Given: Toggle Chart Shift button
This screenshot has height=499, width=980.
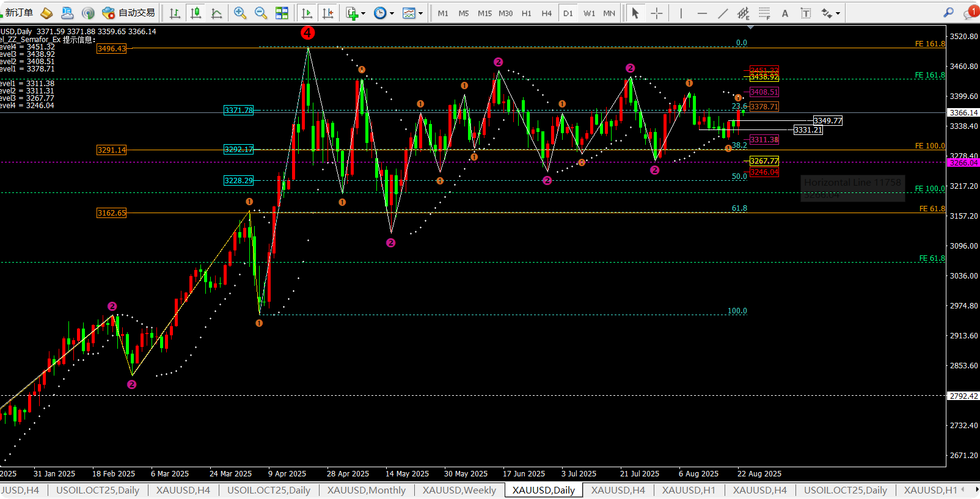Looking at the screenshot, I should coord(327,13).
